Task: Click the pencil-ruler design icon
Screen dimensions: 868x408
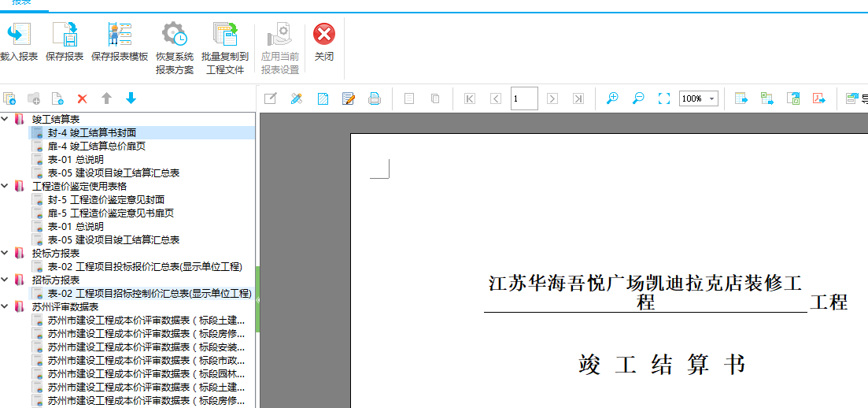Action: 297,98
